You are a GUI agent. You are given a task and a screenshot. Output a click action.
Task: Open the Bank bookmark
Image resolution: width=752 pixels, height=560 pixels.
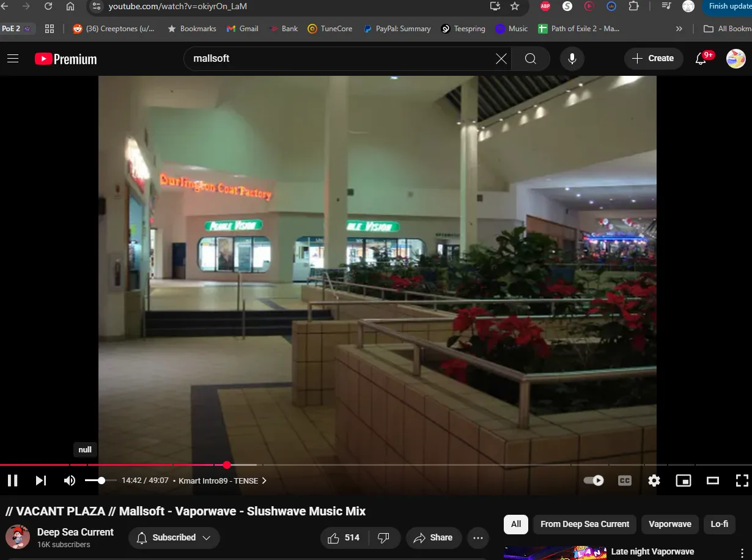click(x=284, y=29)
